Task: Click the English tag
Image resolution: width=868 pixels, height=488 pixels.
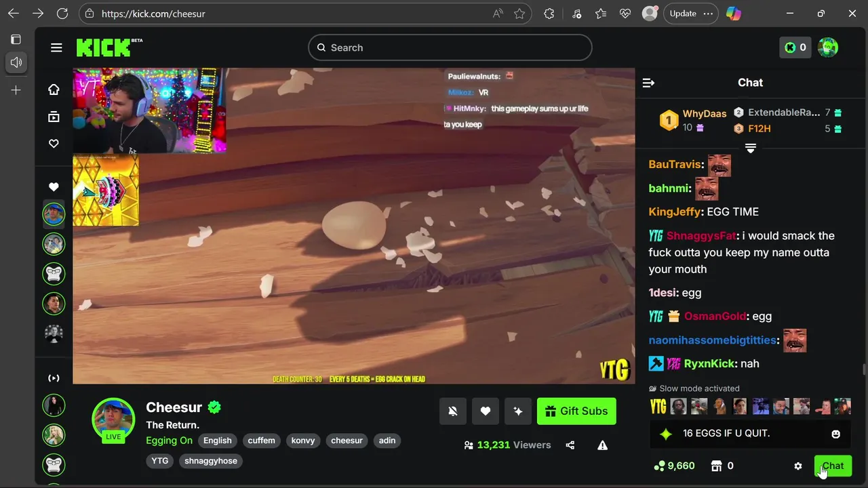Action: [x=218, y=441]
